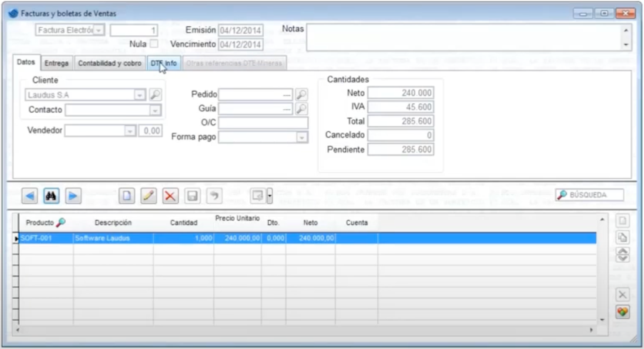Search Pedido with its magnifier icon
Screen dimensions: 644x349
click(301, 95)
